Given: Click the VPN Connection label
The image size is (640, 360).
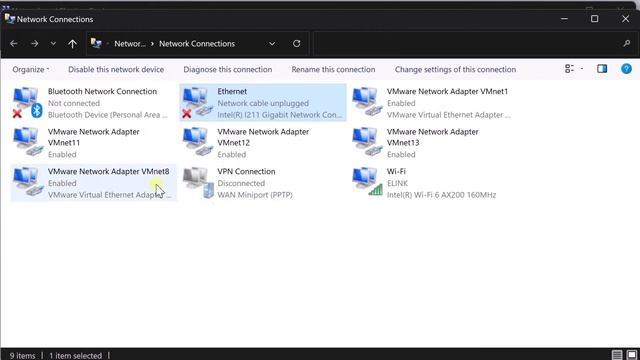Looking at the screenshot, I should [246, 171].
